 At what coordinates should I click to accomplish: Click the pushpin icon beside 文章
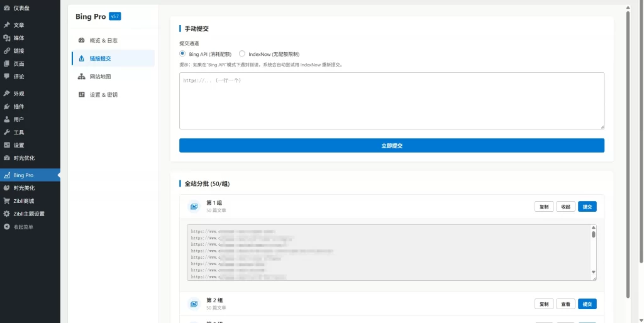(7, 25)
